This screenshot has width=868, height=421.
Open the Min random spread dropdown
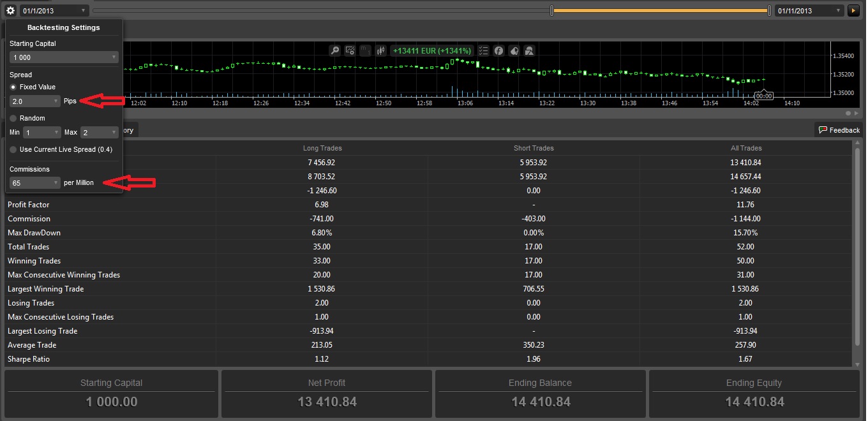(41, 132)
